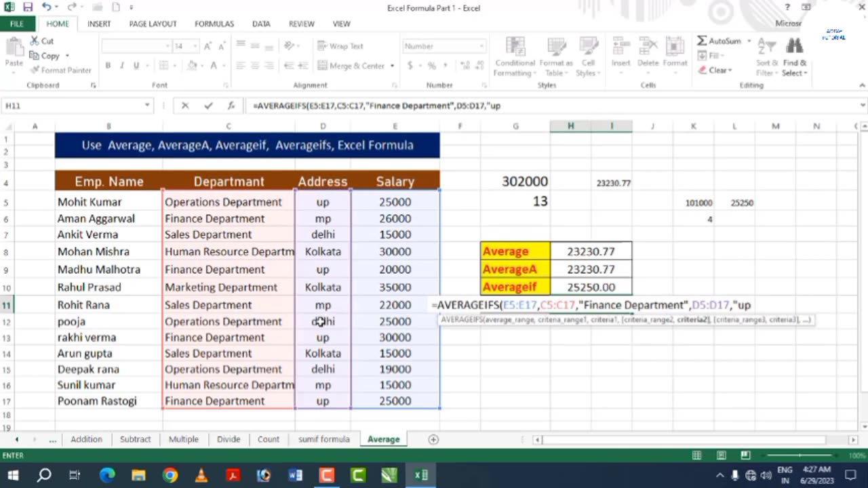Select the Averageif result cell 25250.00
This screenshot has width=868, height=488.
tap(591, 287)
